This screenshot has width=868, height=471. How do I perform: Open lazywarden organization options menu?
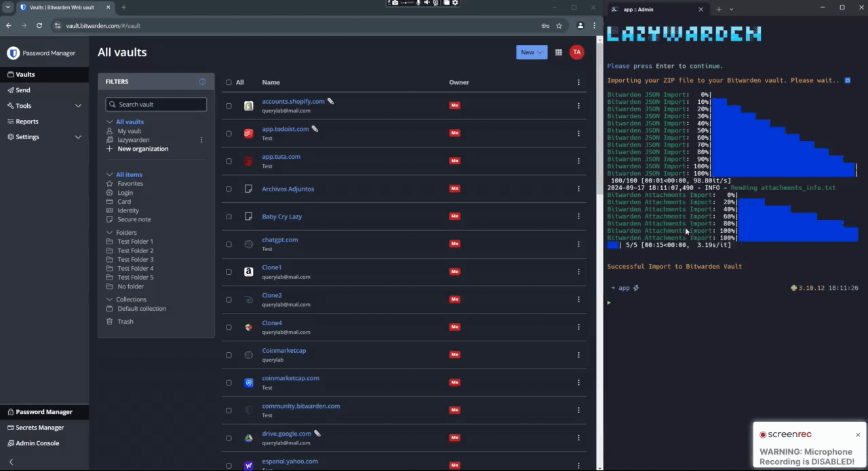(201, 140)
